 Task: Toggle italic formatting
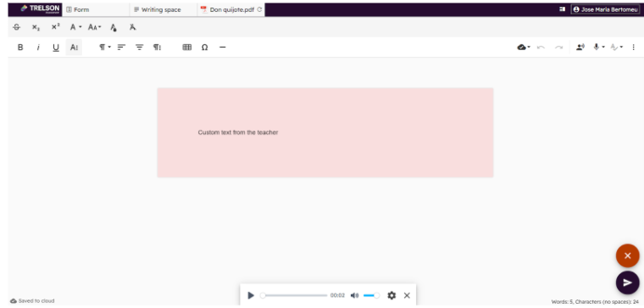[38, 48]
